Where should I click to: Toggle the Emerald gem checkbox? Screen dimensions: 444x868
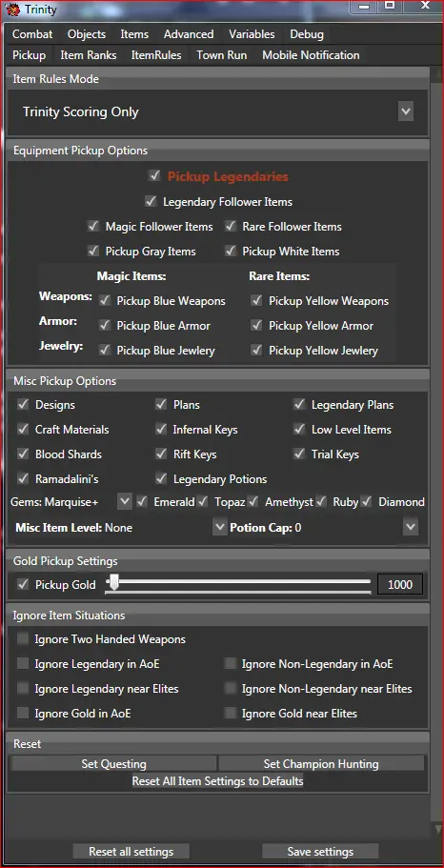pos(142,501)
